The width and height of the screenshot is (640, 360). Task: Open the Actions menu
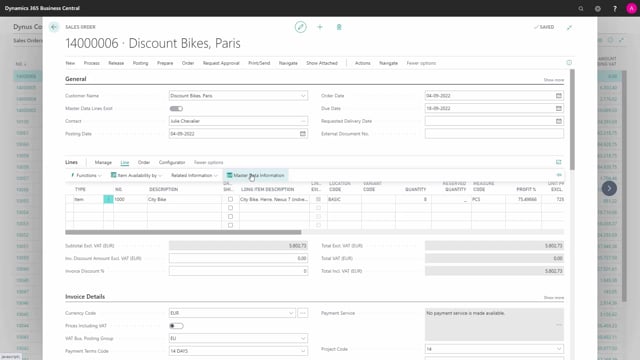pyautogui.click(x=362, y=63)
